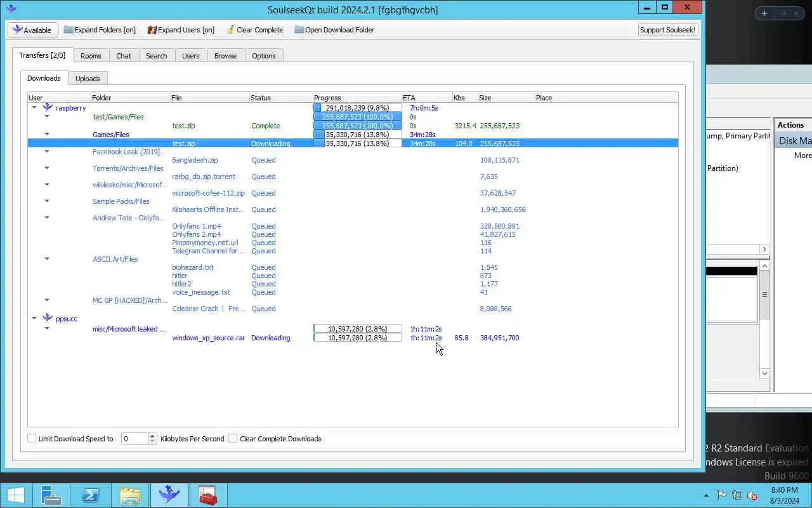This screenshot has width=812, height=508.
Task: Select voice_message.txt file
Action: click(x=201, y=292)
